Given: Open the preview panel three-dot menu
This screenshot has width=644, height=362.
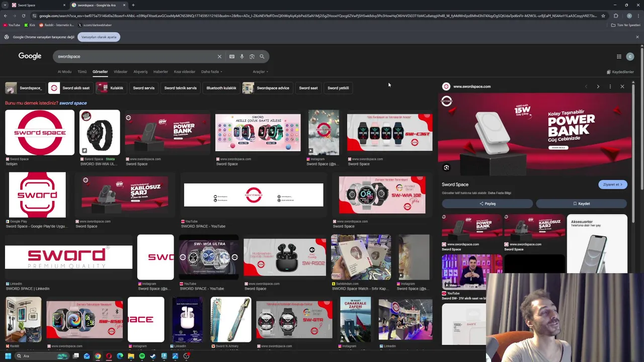Looking at the screenshot, I should coord(610,86).
